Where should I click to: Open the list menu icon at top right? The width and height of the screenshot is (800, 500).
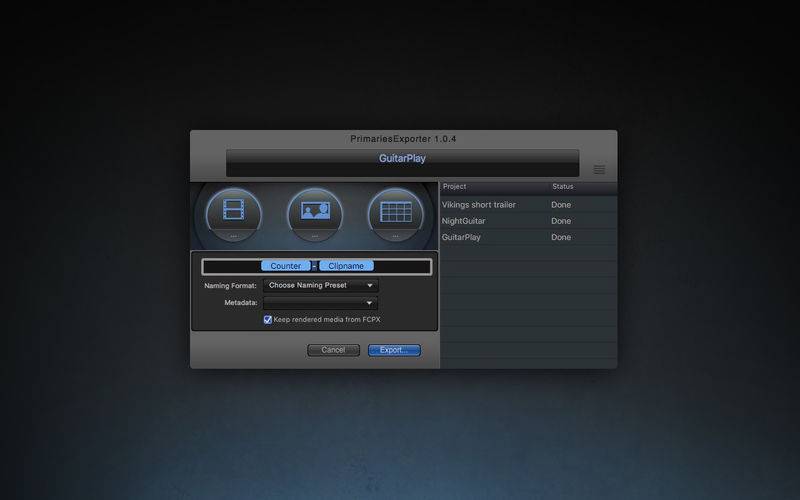tap(599, 169)
